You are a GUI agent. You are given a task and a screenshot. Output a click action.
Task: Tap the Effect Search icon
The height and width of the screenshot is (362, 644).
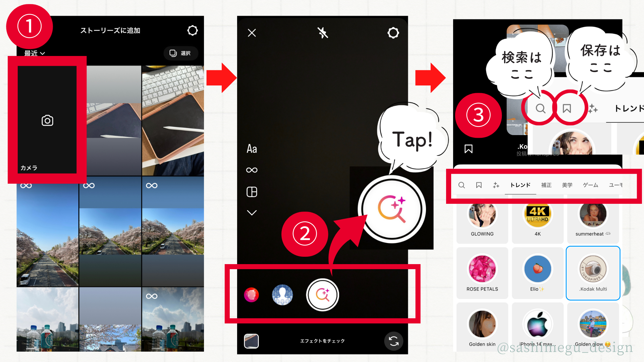[x=322, y=294]
